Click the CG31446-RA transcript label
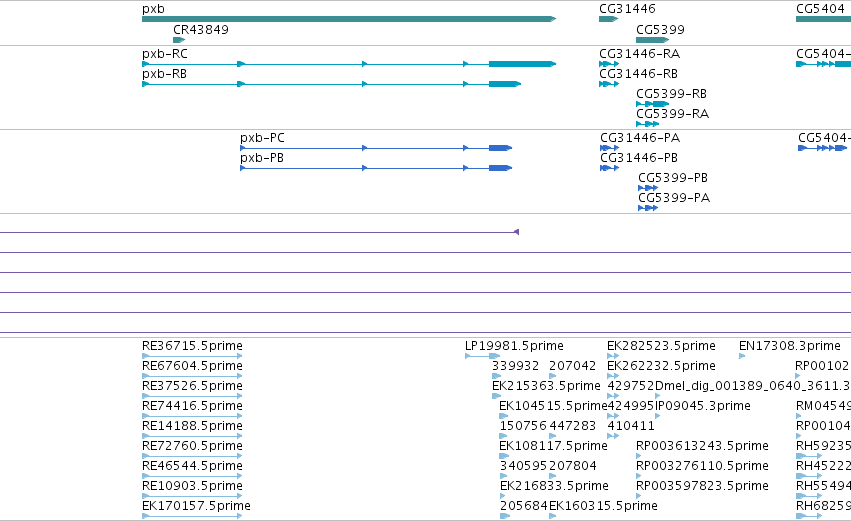 coord(639,54)
